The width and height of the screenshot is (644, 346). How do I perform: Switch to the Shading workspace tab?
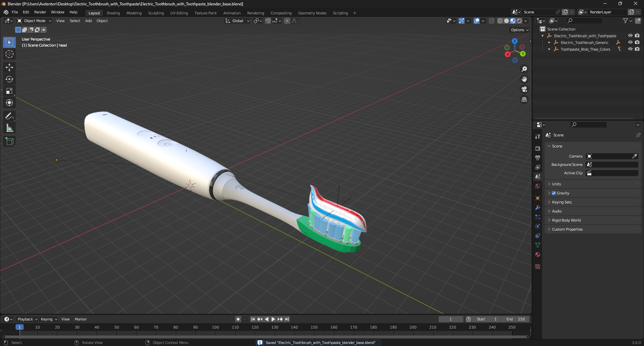tap(113, 13)
